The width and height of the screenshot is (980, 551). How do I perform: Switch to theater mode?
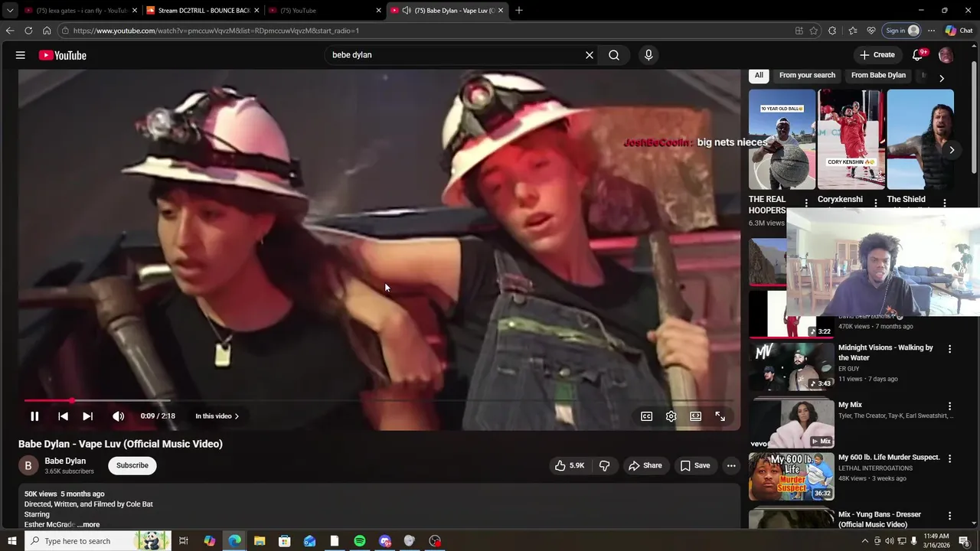click(695, 416)
